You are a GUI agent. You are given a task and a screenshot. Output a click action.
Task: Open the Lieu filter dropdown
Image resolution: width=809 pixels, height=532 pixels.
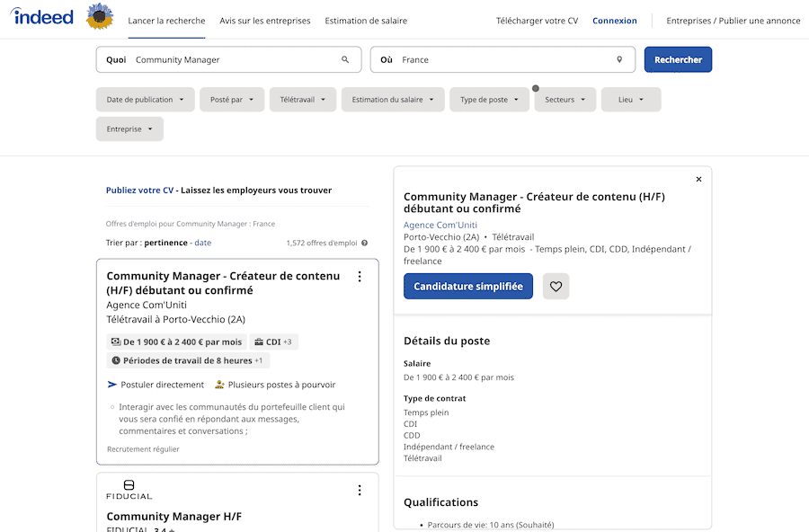click(631, 100)
